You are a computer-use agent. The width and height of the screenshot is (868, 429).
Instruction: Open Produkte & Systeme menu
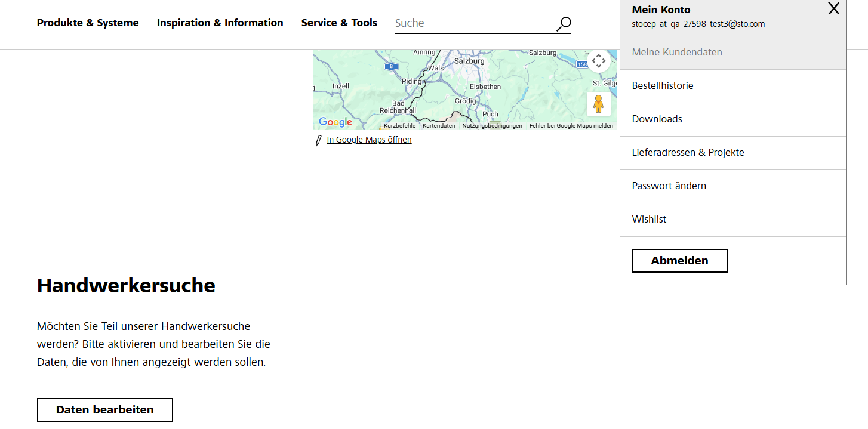(x=88, y=23)
